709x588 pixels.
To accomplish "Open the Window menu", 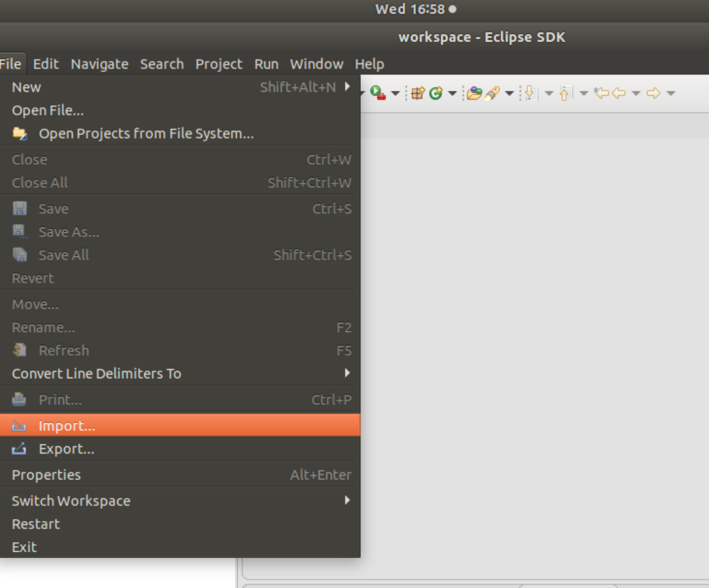I will tap(316, 64).
